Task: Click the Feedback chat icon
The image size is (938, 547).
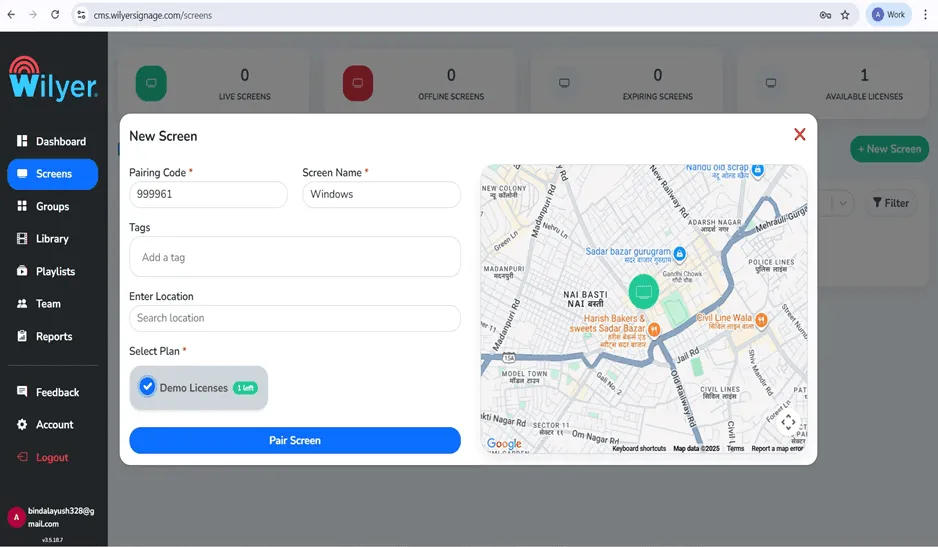Action: 22,391
